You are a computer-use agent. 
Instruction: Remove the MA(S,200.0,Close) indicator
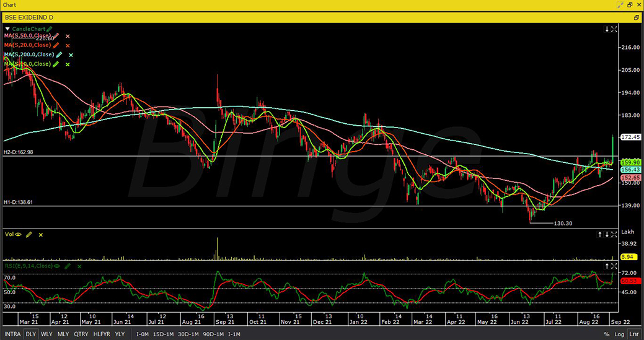click(x=71, y=55)
